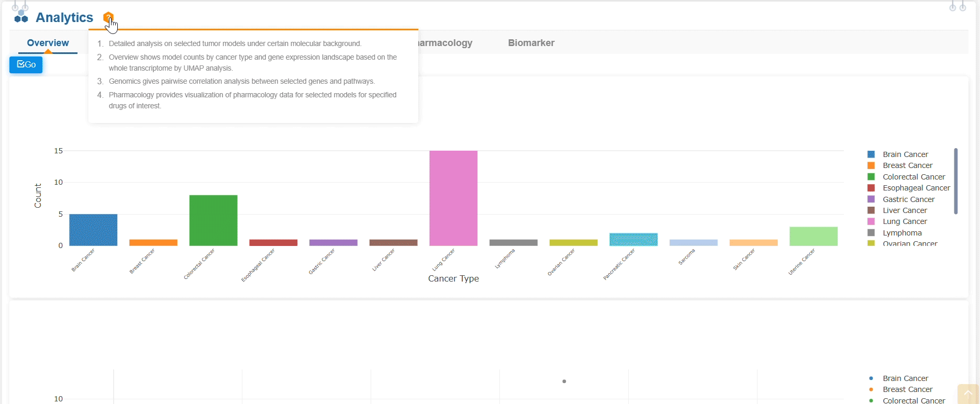This screenshot has width=980, height=404.
Task: Click the blue Brain Cancer bar
Action: click(x=93, y=230)
